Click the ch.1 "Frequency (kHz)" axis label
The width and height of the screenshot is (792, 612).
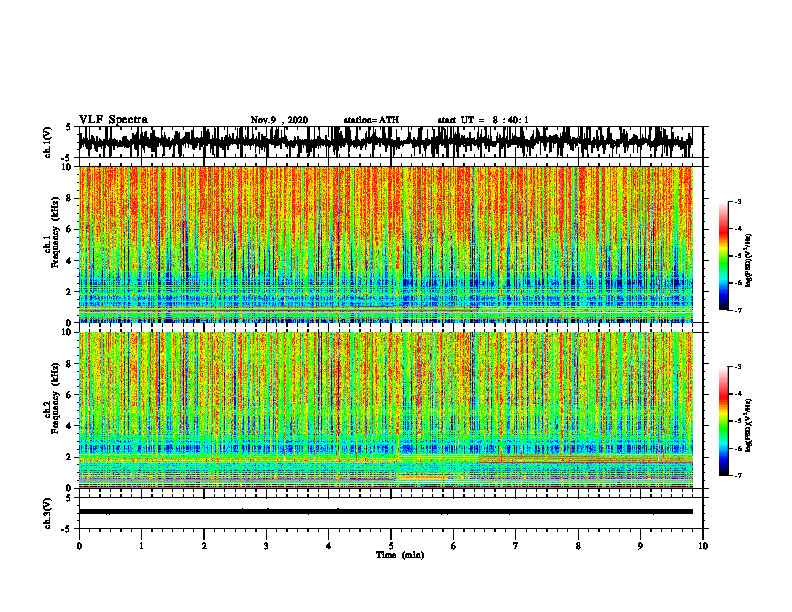56,232
